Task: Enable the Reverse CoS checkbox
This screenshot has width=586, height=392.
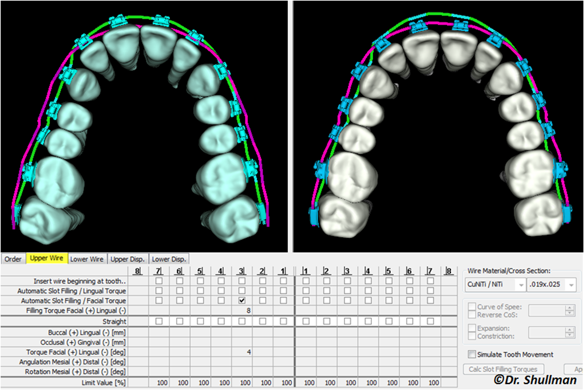Action: (472, 315)
